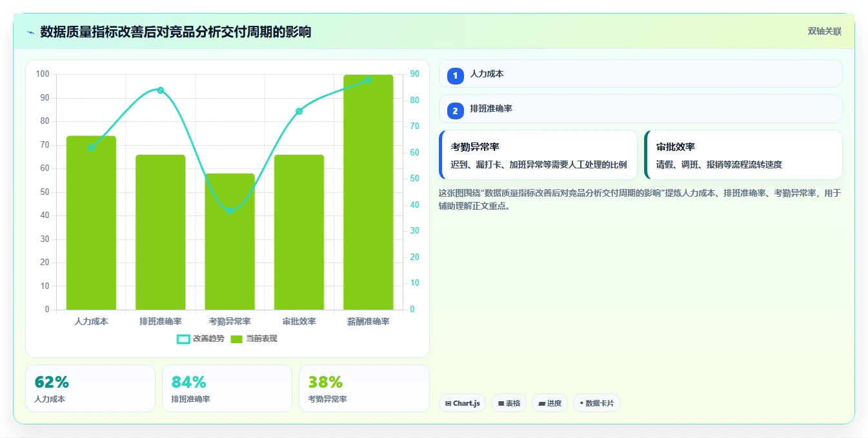The image size is (868, 438).
Task: Click the 改善趋势 legend color box
Action: (183, 339)
